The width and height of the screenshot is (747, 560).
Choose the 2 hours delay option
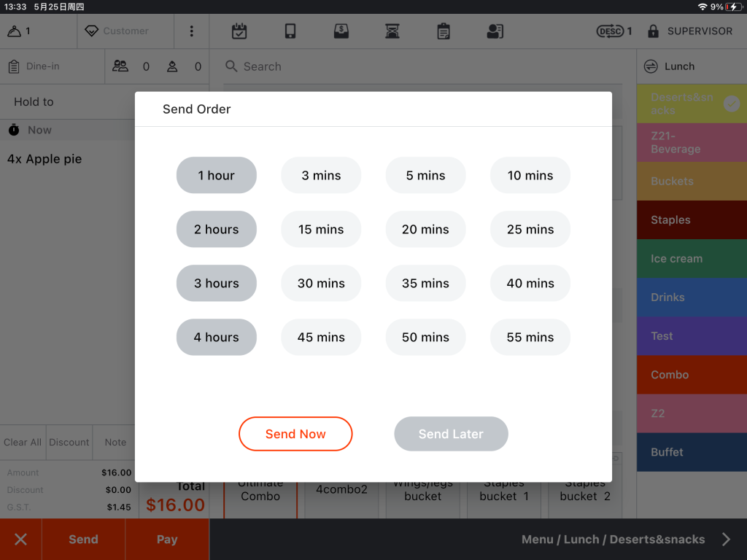click(217, 229)
